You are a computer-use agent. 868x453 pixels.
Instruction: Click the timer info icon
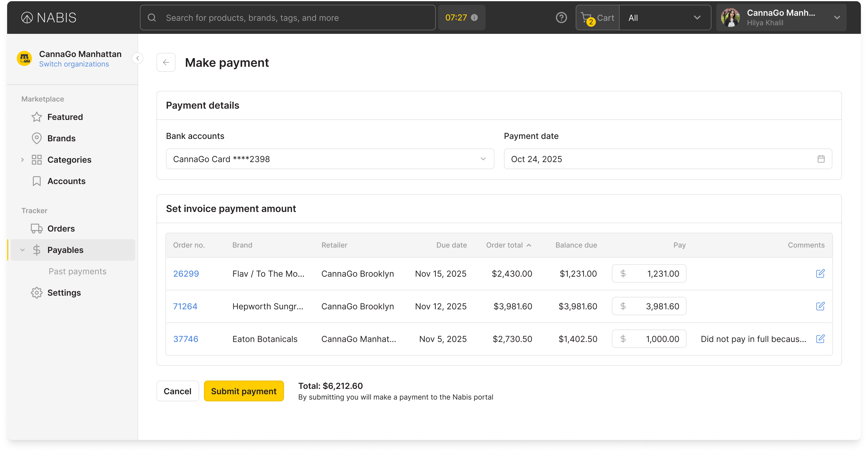(x=474, y=18)
